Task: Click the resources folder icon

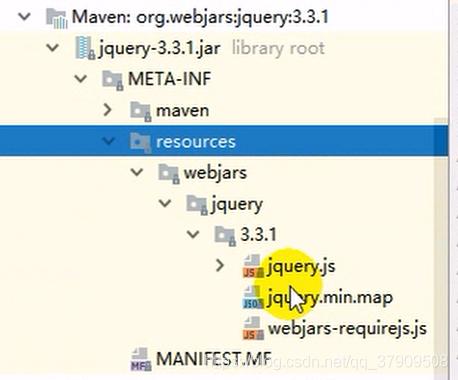Action: click(140, 142)
